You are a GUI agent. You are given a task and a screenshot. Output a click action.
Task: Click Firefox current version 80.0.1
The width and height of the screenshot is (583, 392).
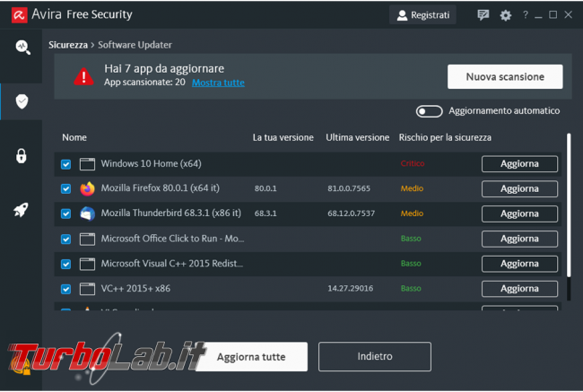(x=265, y=188)
